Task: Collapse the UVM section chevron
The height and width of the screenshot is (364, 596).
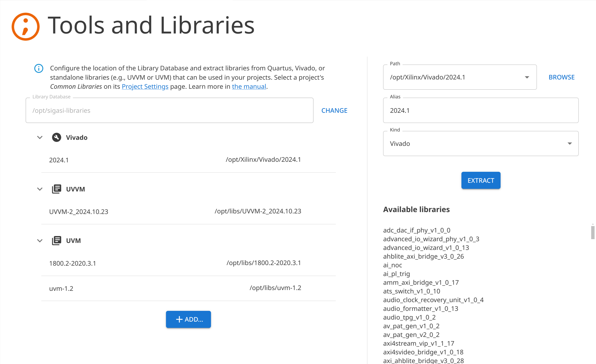Action: [x=40, y=240]
